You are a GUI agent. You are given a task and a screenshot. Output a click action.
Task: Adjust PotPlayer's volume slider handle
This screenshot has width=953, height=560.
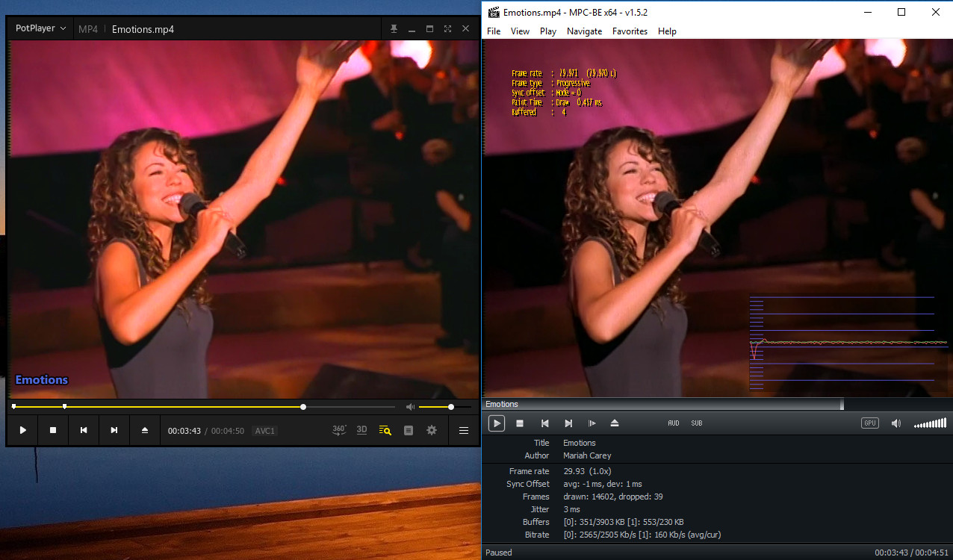point(451,407)
